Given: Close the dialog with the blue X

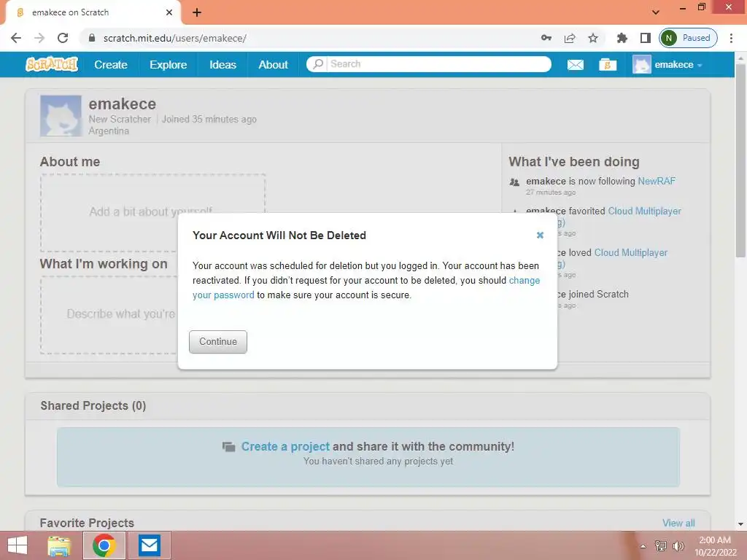Looking at the screenshot, I should pos(540,235).
